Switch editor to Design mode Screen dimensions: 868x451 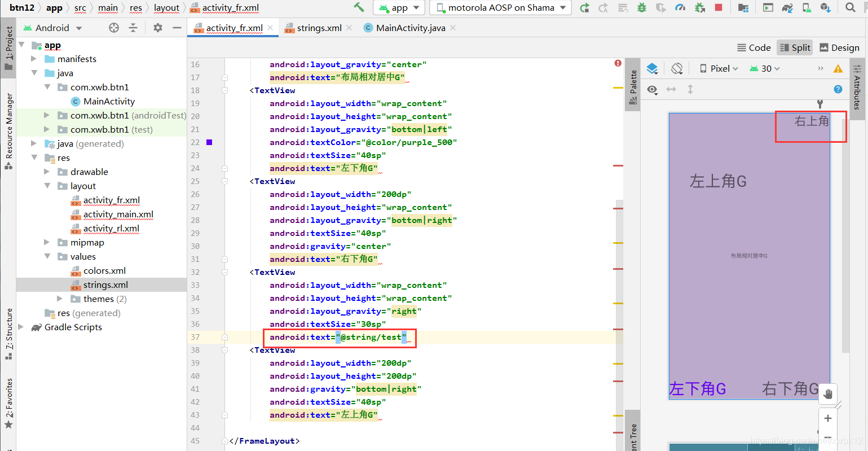(x=839, y=47)
